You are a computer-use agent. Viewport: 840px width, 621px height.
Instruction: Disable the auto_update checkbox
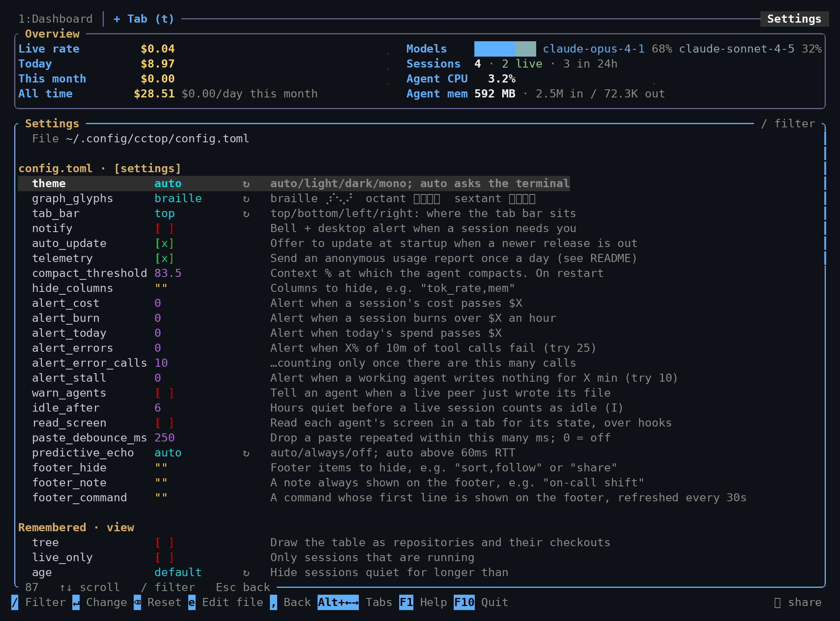click(x=164, y=244)
